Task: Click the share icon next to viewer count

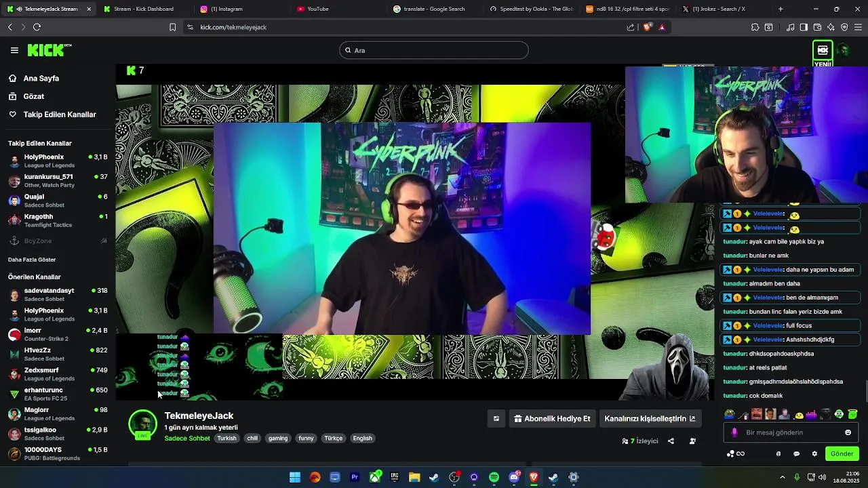Action: (x=671, y=441)
